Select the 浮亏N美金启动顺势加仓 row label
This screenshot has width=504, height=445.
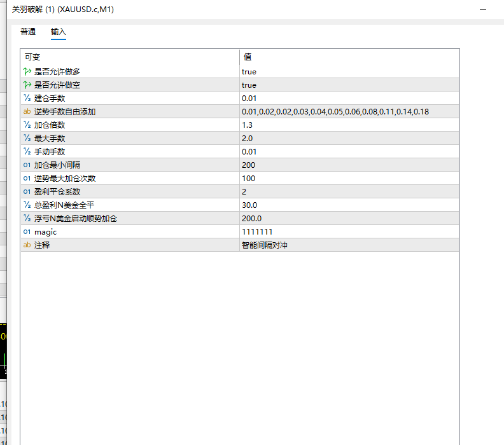[76, 218]
